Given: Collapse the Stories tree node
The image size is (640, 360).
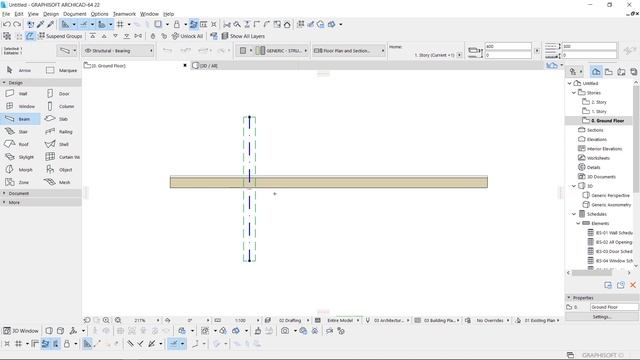Looking at the screenshot, I should (x=574, y=93).
